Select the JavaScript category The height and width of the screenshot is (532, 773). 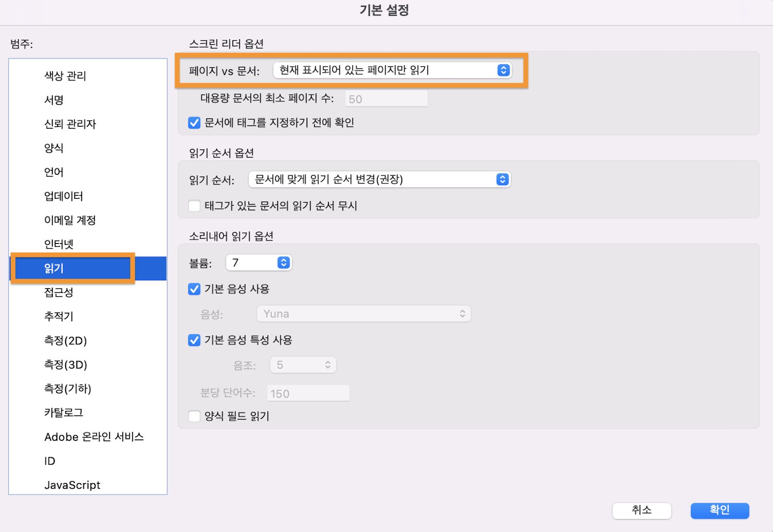coord(72,485)
